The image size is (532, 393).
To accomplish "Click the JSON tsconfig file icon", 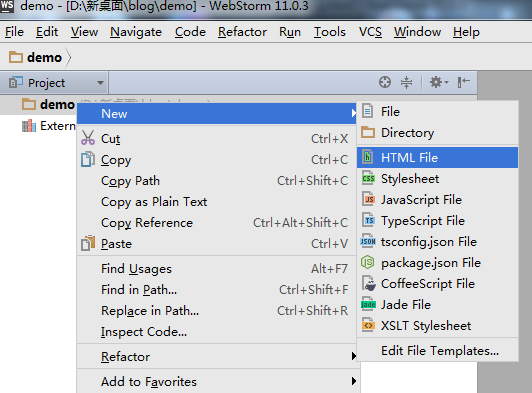I will (368, 241).
